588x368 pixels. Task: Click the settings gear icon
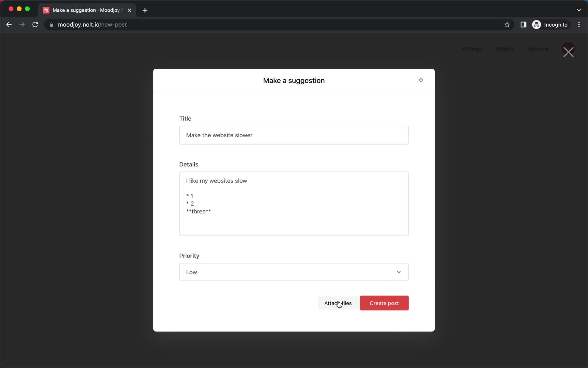tap(421, 80)
